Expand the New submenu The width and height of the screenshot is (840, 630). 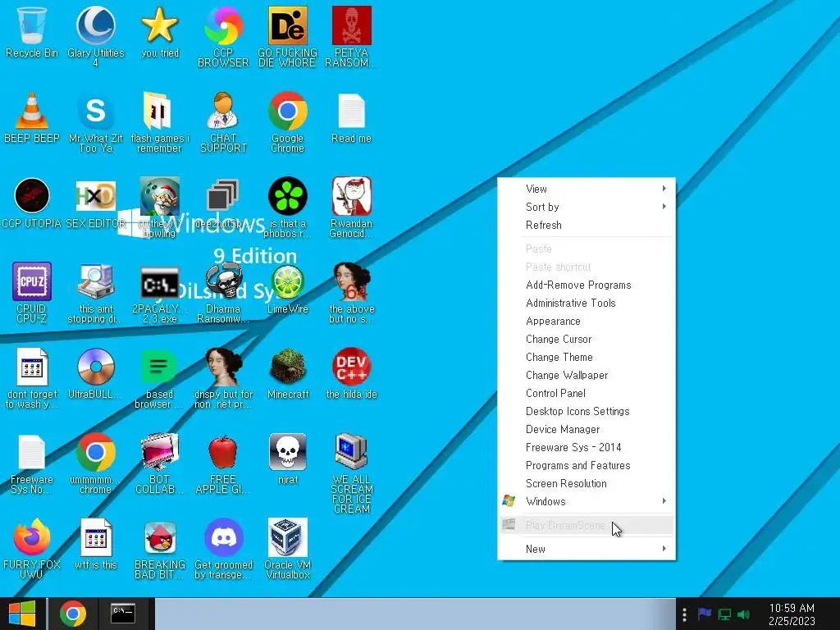[586, 549]
